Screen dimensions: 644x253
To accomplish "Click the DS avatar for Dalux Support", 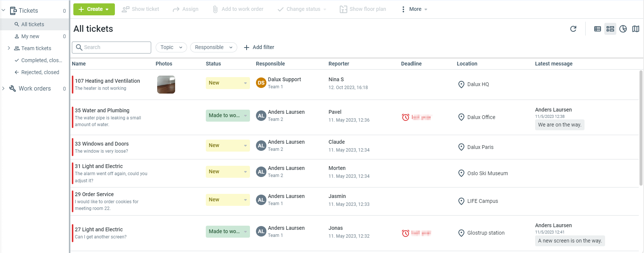I will (x=261, y=83).
